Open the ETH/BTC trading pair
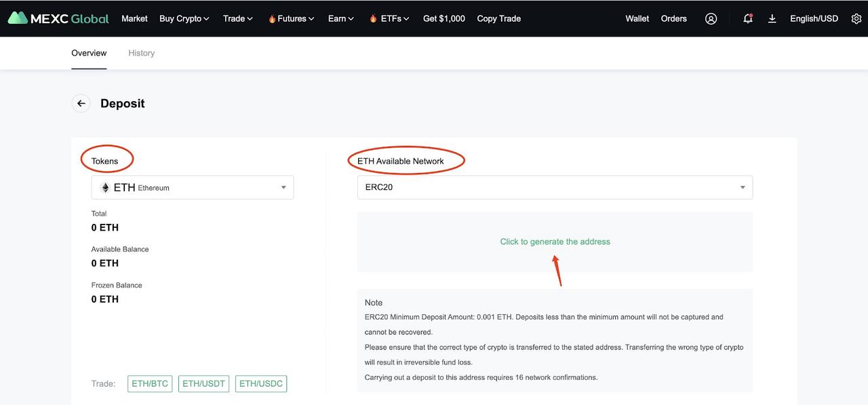Image resolution: width=868 pixels, height=405 pixels. pos(149,383)
